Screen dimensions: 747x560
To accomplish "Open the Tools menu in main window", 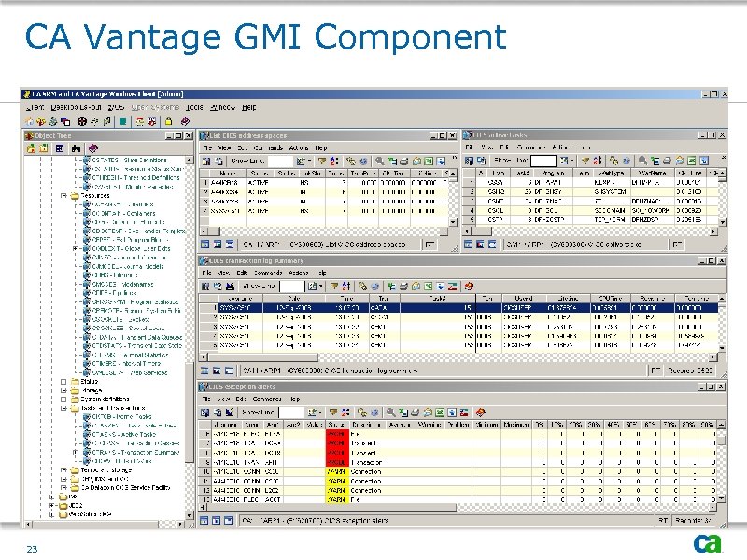I will (x=194, y=107).
